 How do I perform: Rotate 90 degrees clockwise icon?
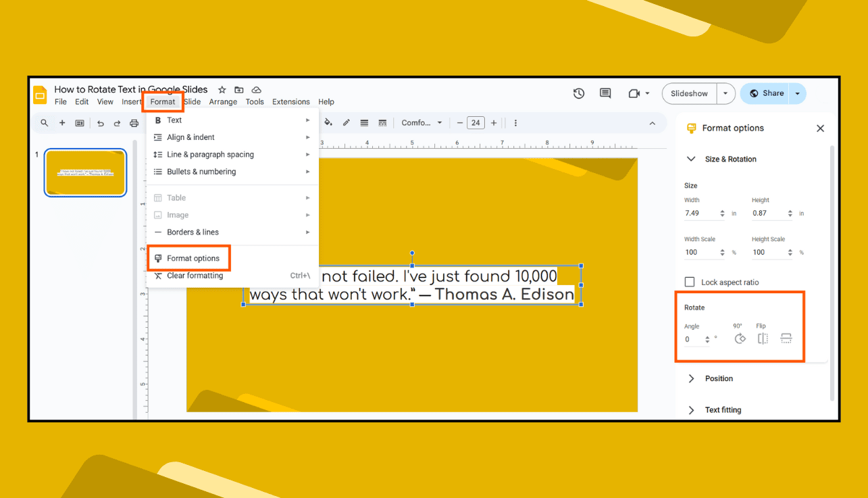pos(740,339)
